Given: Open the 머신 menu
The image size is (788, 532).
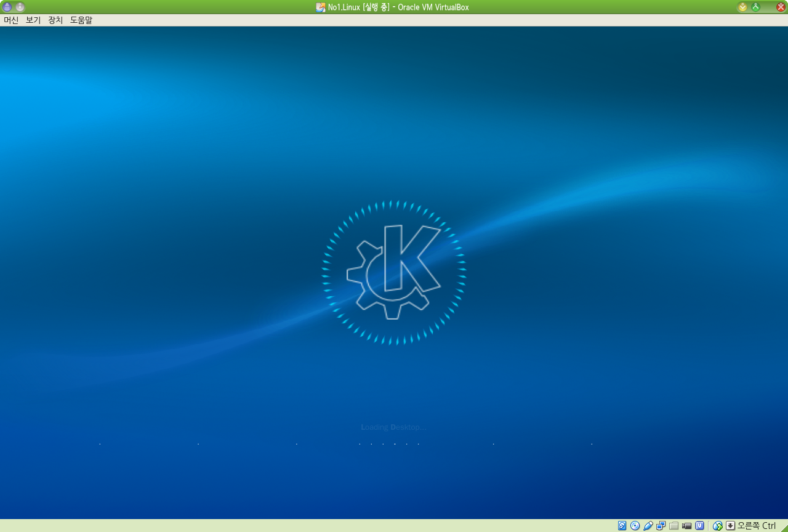Looking at the screenshot, I should (x=11, y=20).
